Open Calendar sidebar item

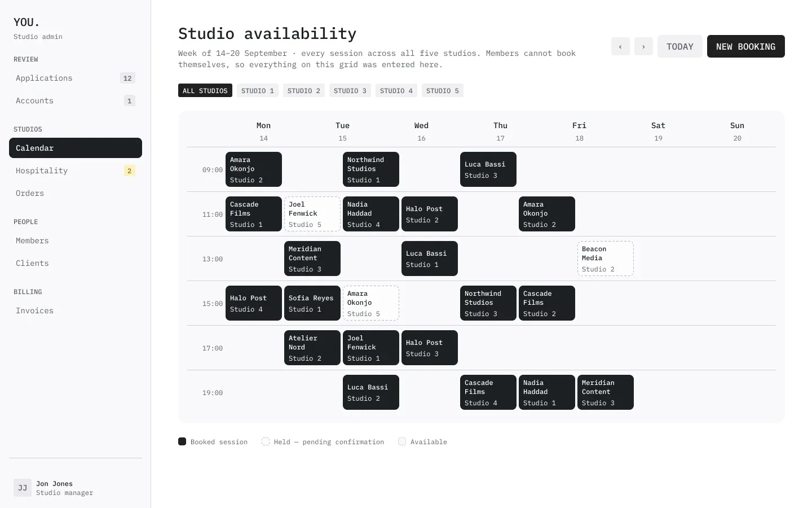click(x=76, y=148)
